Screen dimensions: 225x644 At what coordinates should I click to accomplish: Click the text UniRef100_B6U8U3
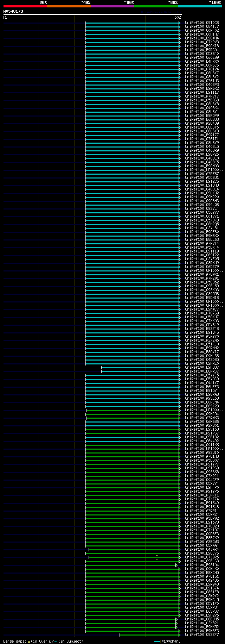pos(202,120)
